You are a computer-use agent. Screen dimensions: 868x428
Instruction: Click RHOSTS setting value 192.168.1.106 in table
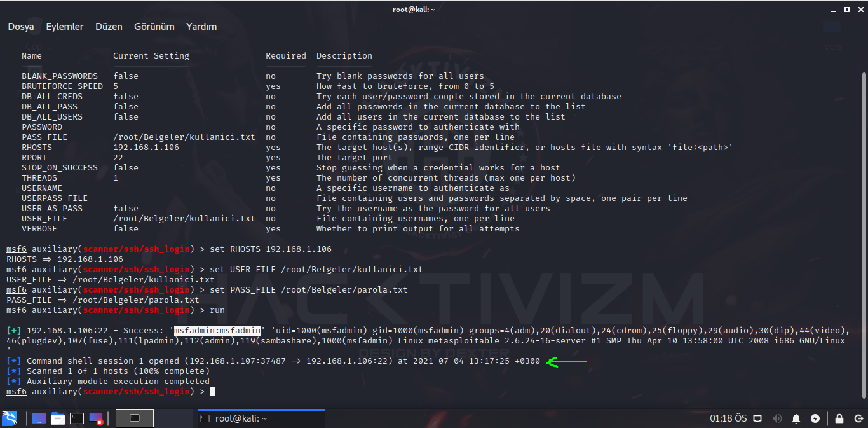pos(146,148)
